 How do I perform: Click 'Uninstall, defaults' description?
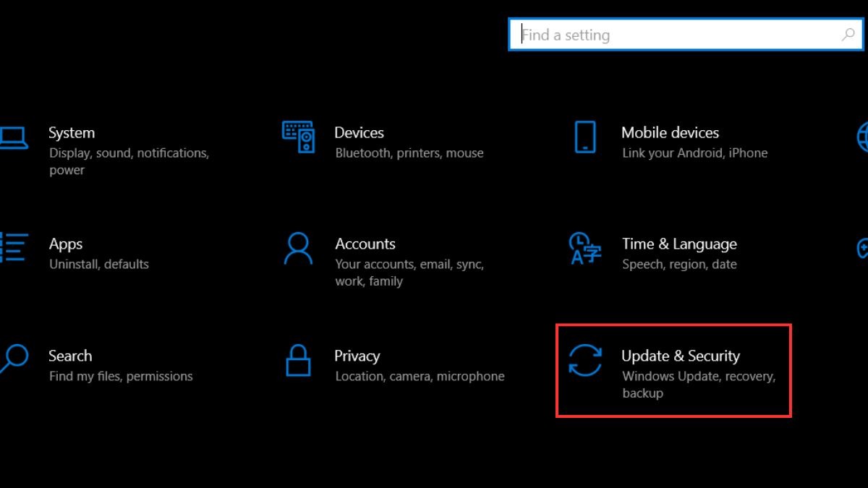click(99, 265)
